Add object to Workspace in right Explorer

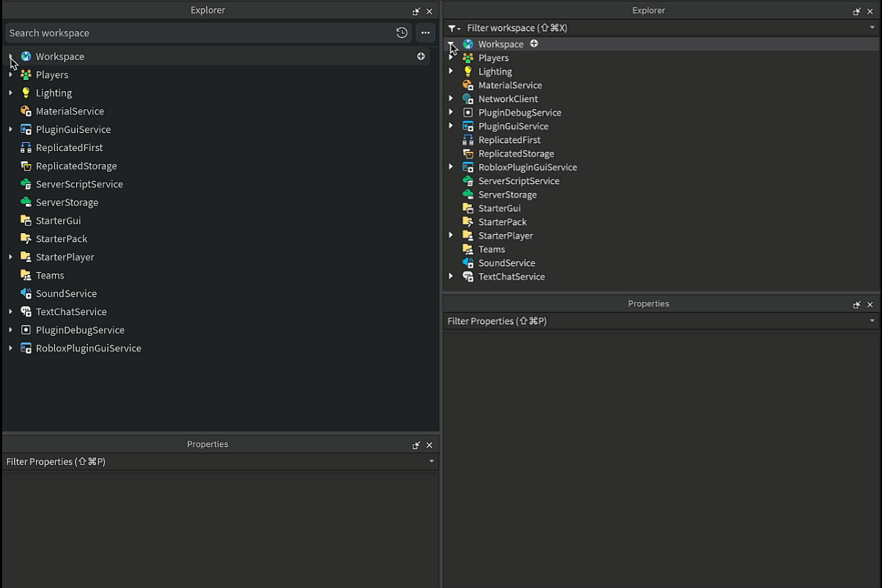click(x=534, y=44)
